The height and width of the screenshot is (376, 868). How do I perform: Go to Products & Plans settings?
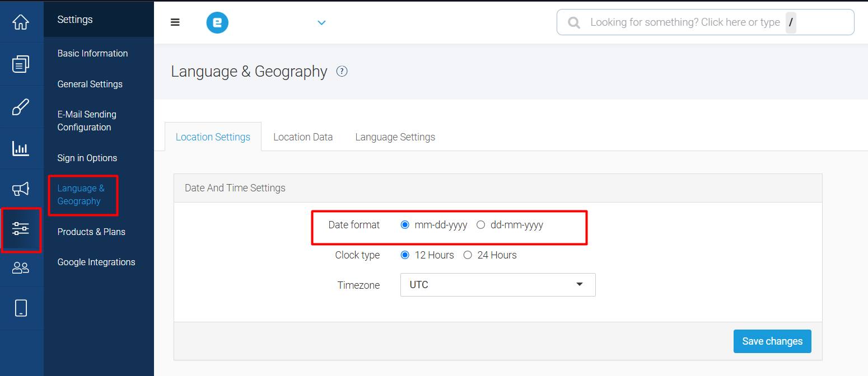pyautogui.click(x=91, y=232)
